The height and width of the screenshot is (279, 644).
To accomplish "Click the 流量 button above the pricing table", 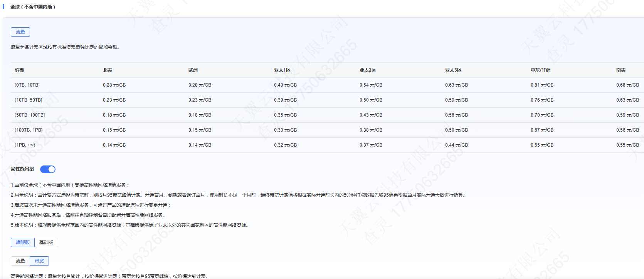I will 20,32.
